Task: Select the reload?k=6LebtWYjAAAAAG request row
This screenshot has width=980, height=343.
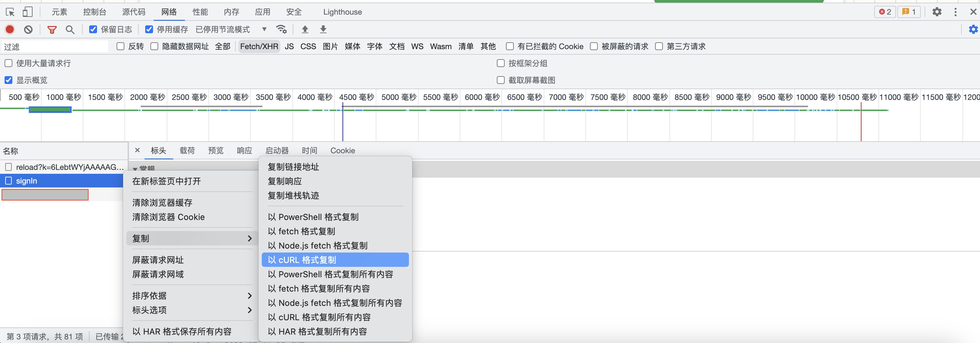Action: point(64,167)
